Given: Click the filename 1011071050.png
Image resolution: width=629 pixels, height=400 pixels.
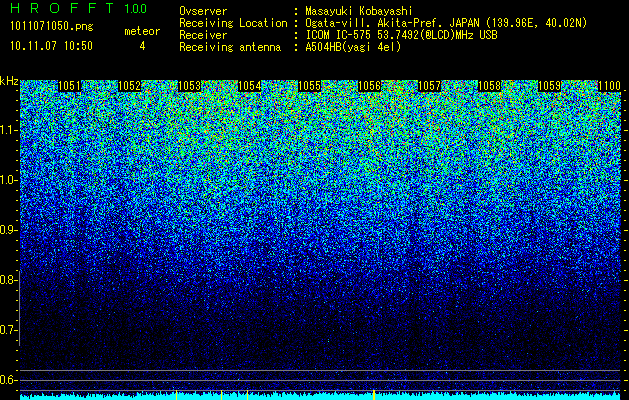Looking at the screenshot, I should click(x=52, y=27).
